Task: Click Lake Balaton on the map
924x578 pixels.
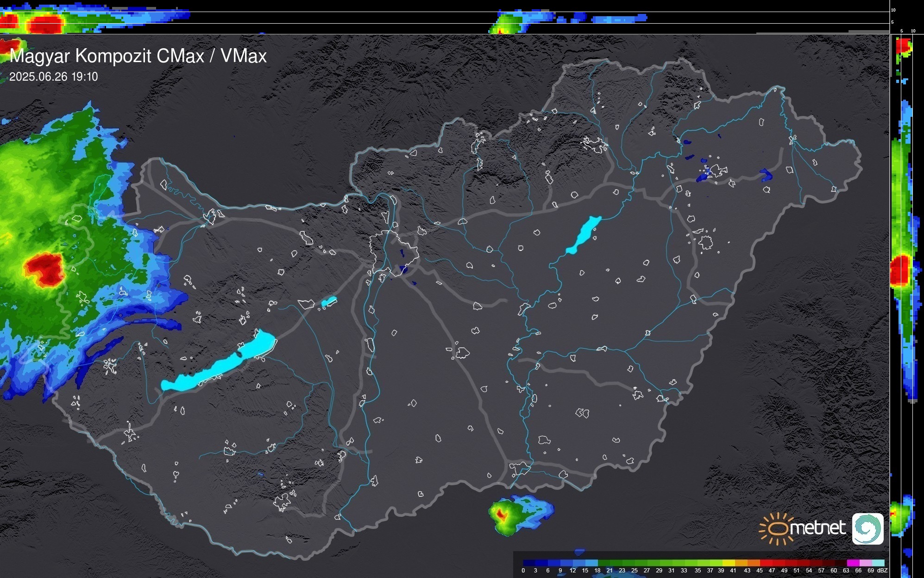Action: 222,365
